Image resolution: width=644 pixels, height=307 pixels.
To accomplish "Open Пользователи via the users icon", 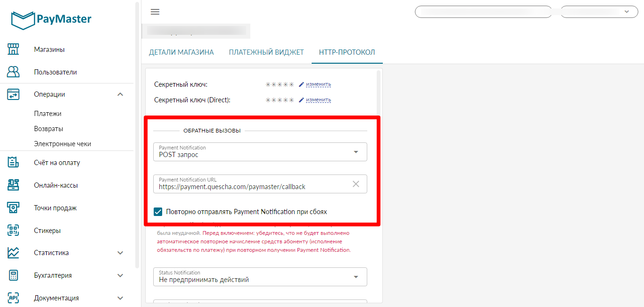I will coord(13,72).
